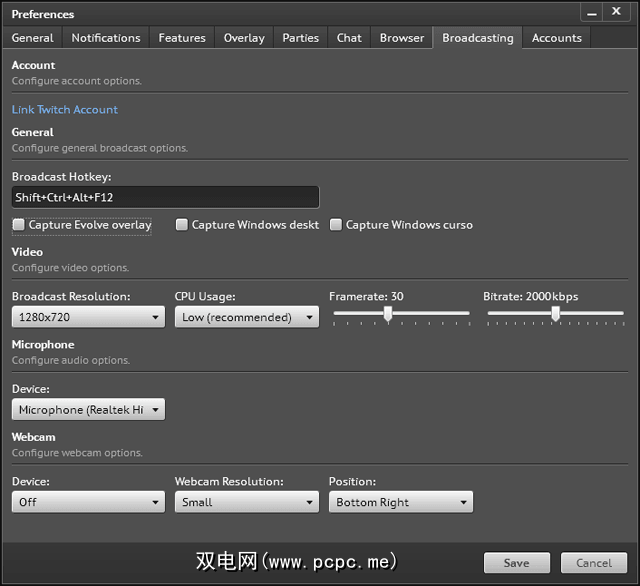Viewport: 640px width, 586px height.
Task: Expand Webcam Resolution dropdown
Action: click(246, 502)
